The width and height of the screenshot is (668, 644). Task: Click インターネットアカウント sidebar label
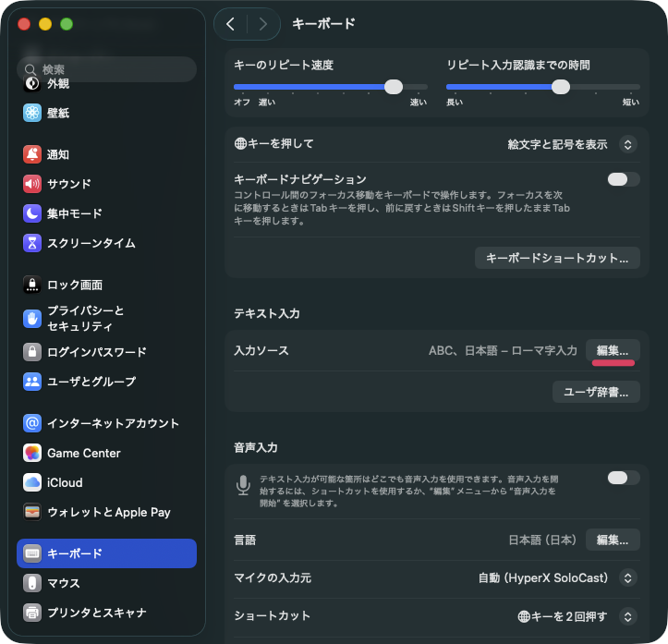point(113,423)
